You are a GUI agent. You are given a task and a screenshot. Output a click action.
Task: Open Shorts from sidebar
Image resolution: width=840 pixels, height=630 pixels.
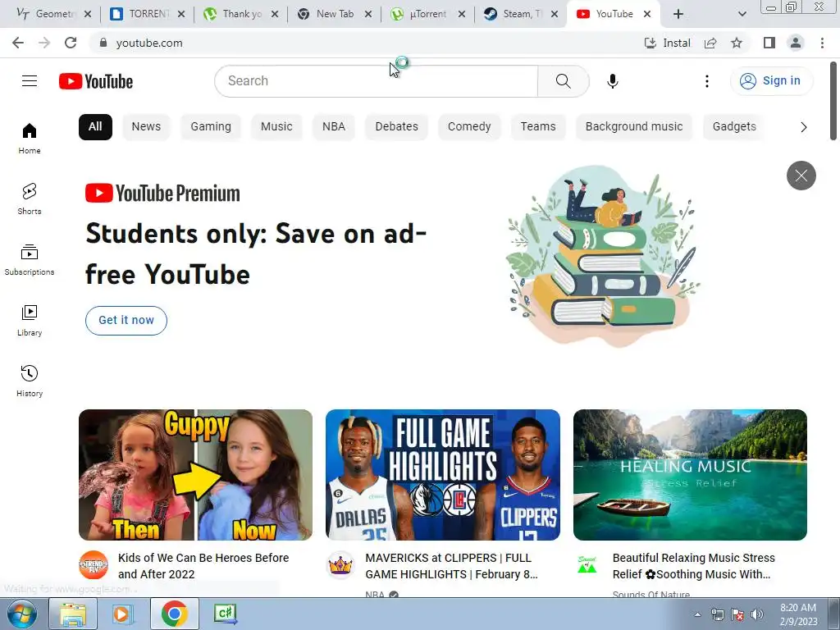[30, 199]
